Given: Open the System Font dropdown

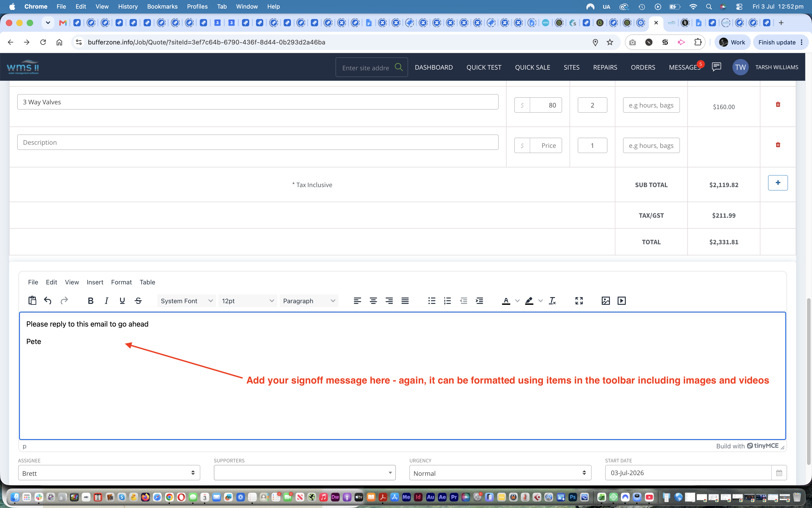Looking at the screenshot, I should 186,301.
